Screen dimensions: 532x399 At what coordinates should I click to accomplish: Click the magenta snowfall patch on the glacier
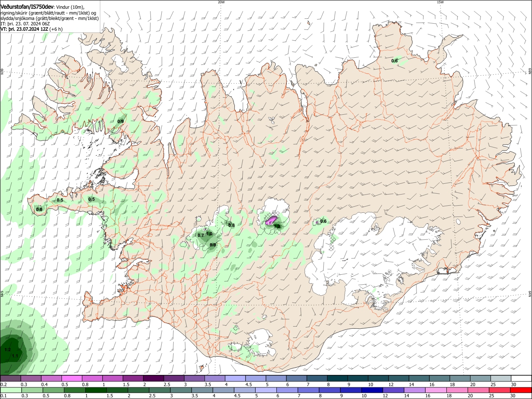click(271, 220)
